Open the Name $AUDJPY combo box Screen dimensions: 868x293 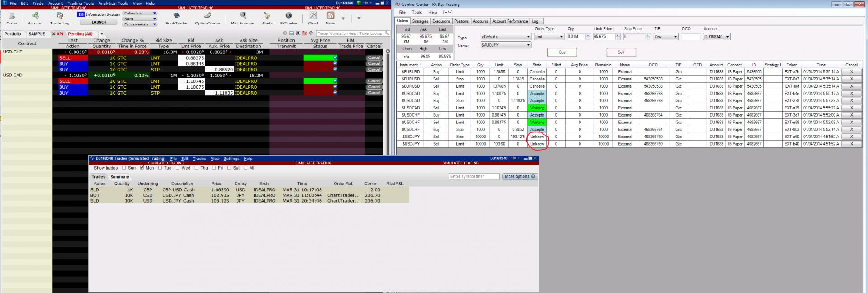click(505, 45)
